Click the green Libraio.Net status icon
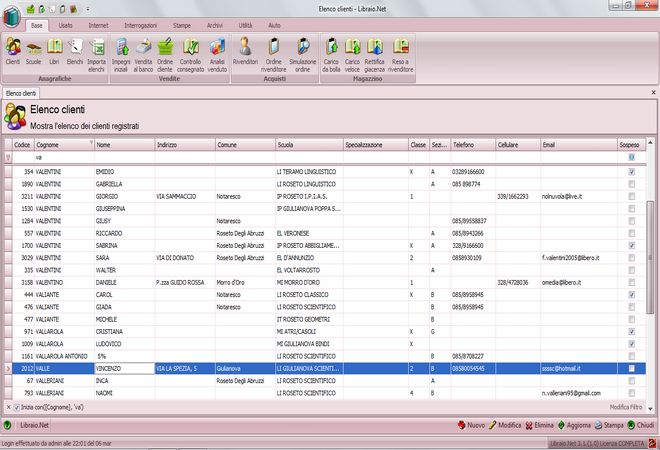 7,425
